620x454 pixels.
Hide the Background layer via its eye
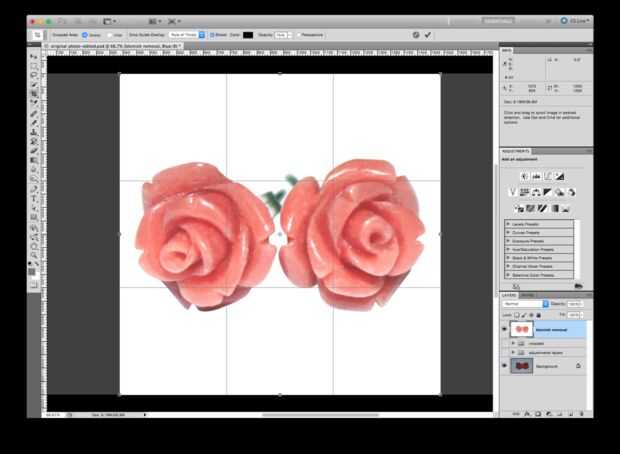pyautogui.click(x=504, y=366)
